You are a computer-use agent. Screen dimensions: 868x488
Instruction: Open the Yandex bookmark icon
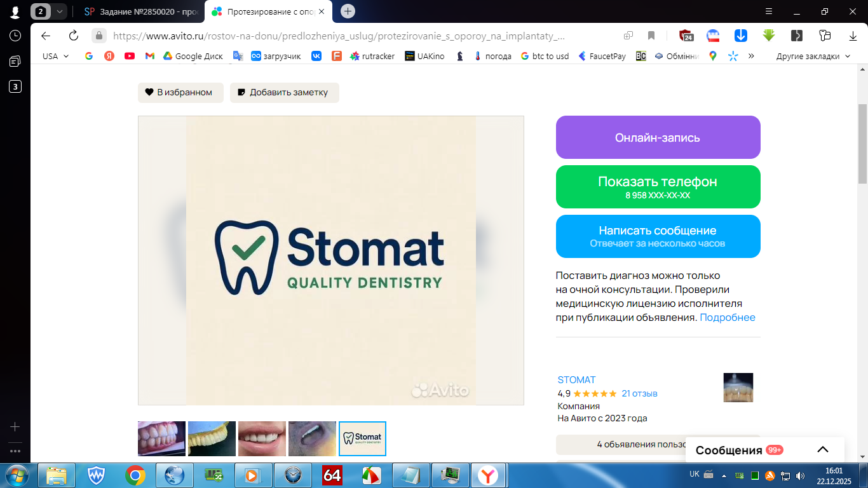point(109,56)
